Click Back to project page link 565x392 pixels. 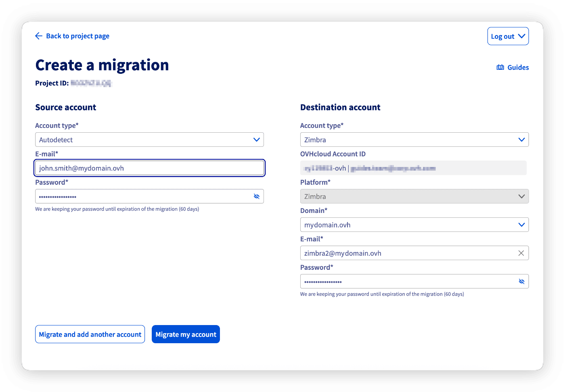click(77, 36)
